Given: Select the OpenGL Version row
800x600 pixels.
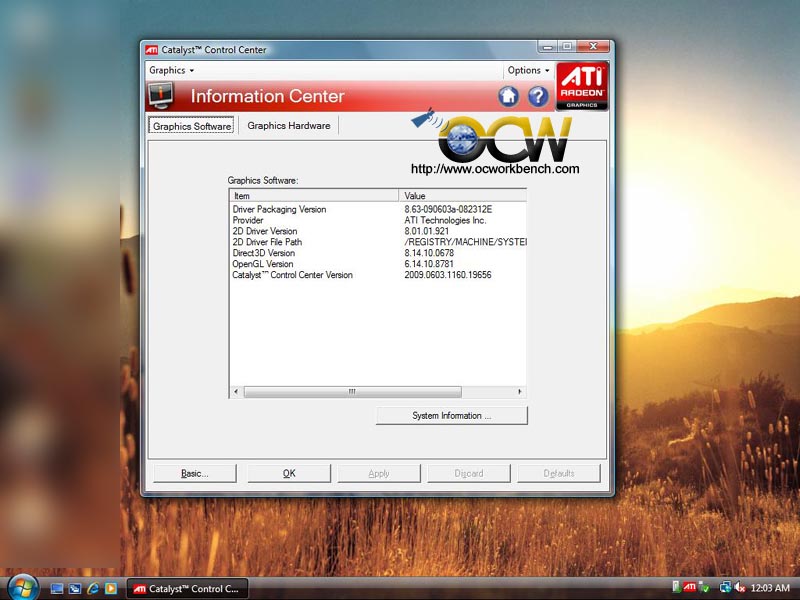Looking at the screenshot, I should pos(378,264).
